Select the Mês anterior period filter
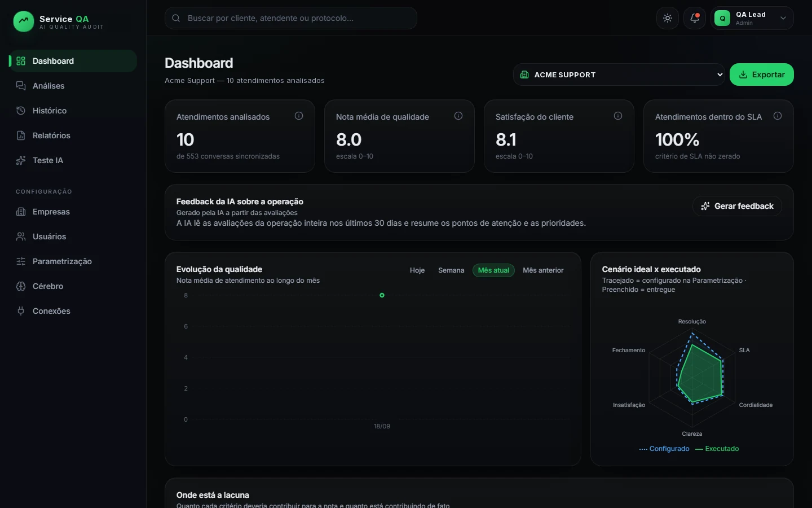 pyautogui.click(x=543, y=270)
